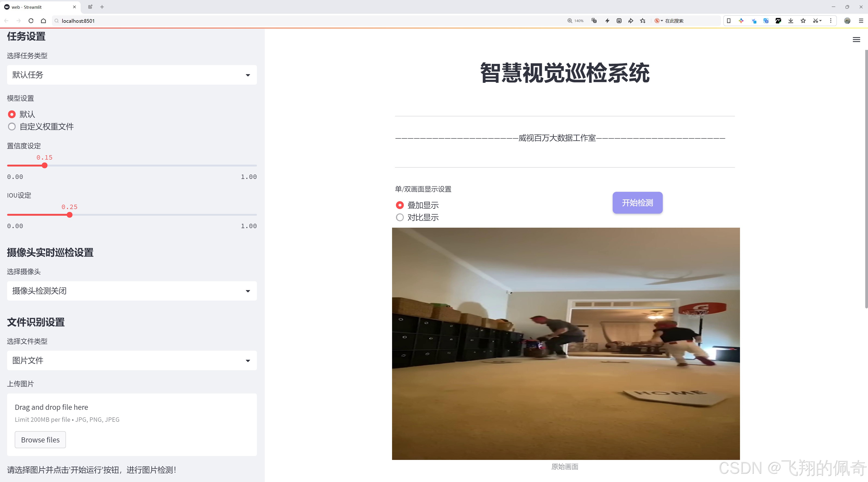Click the localhost:8501 address bar

(77, 20)
